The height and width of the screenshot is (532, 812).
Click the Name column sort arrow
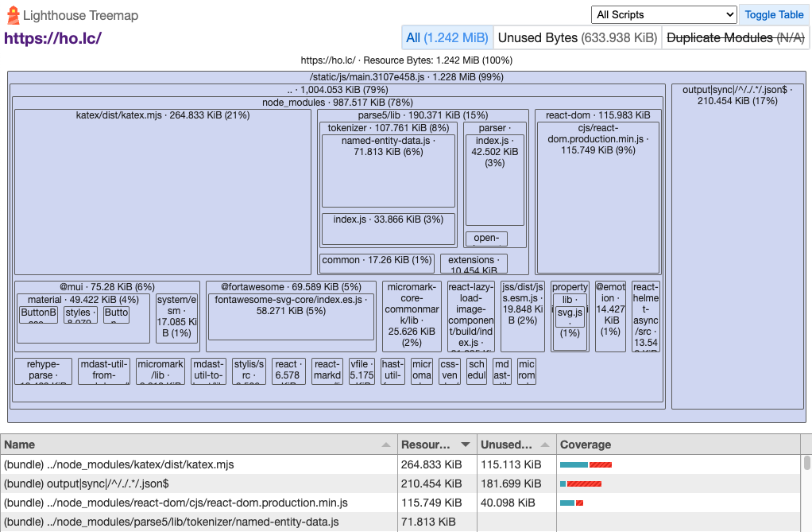(387, 445)
